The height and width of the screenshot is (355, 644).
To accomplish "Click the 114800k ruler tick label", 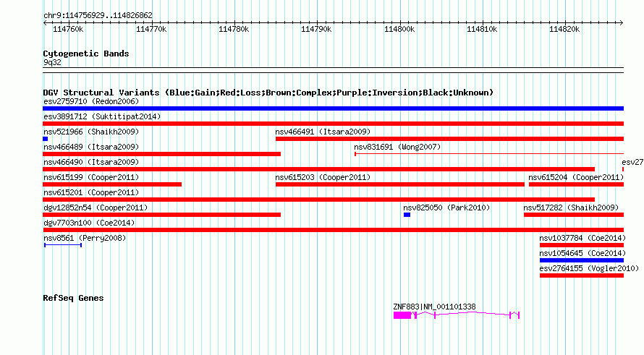I will [x=399, y=30].
